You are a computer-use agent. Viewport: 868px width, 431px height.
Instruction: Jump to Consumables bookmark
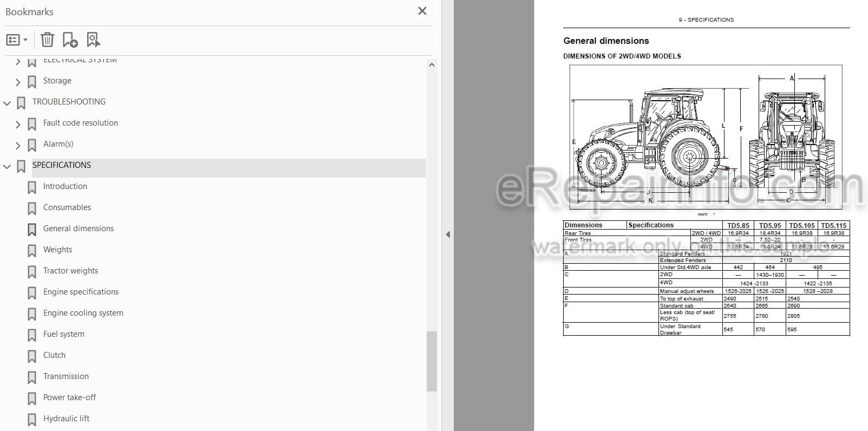point(67,207)
